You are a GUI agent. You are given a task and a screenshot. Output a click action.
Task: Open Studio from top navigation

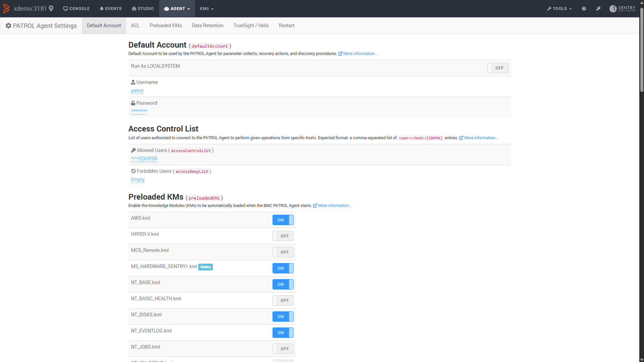(x=143, y=9)
